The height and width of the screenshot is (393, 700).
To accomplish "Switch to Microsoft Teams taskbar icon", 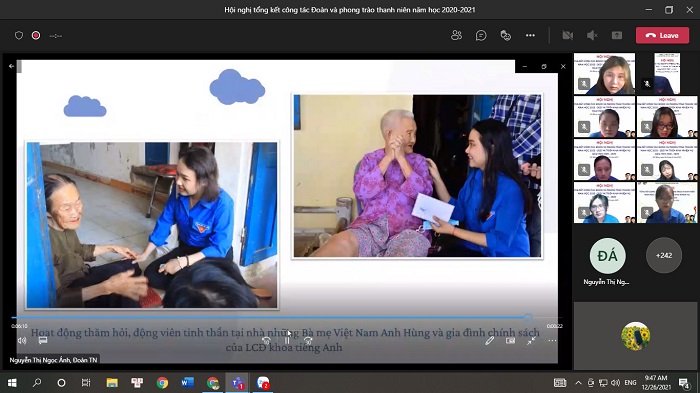I will click(x=238, y=383).
